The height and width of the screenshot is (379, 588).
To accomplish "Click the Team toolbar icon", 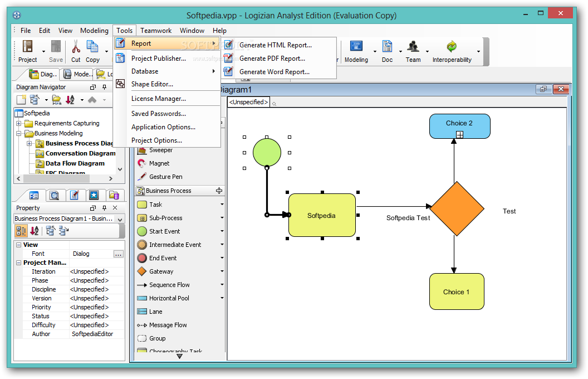I will point(413,46).
